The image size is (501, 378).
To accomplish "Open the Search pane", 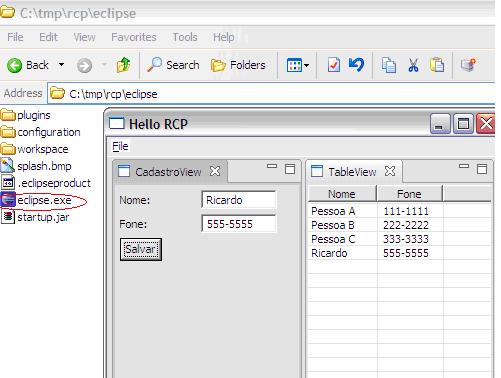I will point(173,65).
